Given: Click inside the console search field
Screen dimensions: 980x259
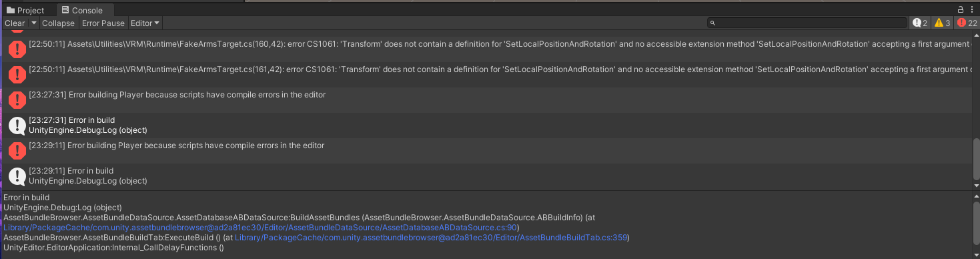Looking at the screenshot, I should 807,23.
